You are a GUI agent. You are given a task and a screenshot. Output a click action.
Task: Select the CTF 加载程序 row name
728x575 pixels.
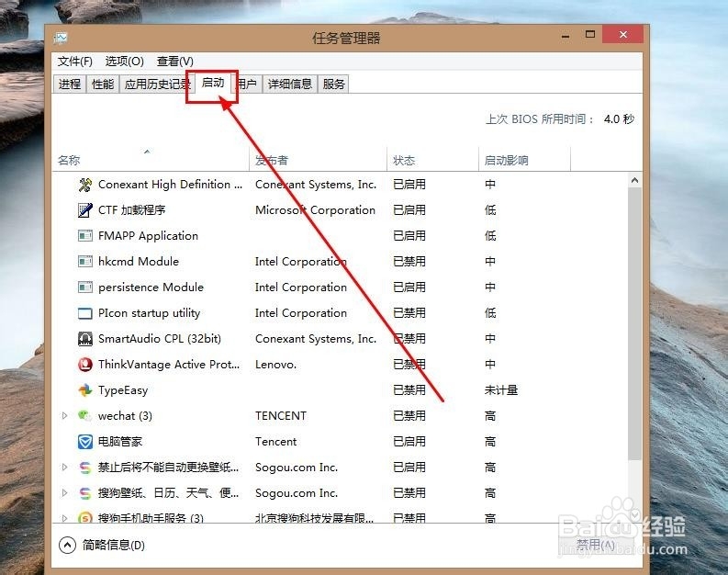tap(132, 210)
